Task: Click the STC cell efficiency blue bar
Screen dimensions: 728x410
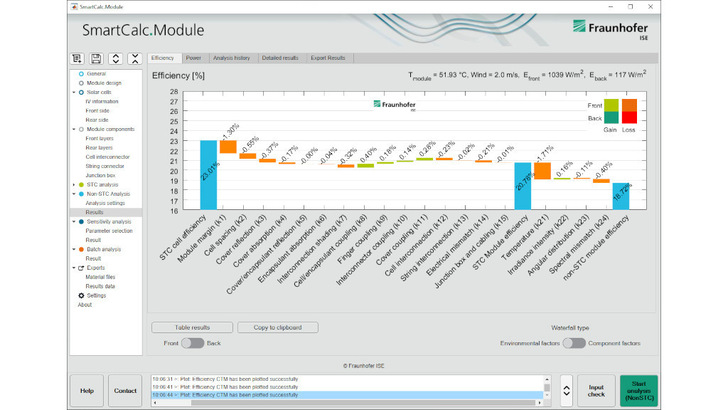Action: point(208,175)
